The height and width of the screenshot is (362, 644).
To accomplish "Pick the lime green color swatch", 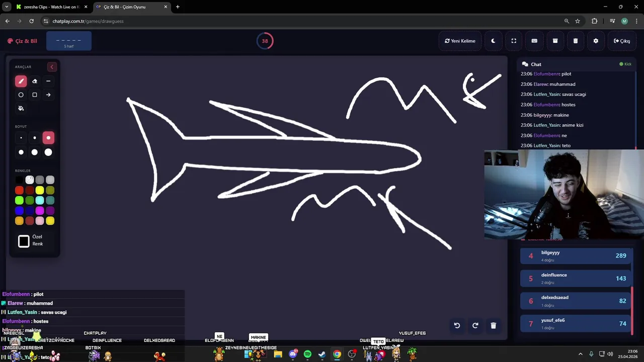I will pyautogui.click(x=19, y=201).
